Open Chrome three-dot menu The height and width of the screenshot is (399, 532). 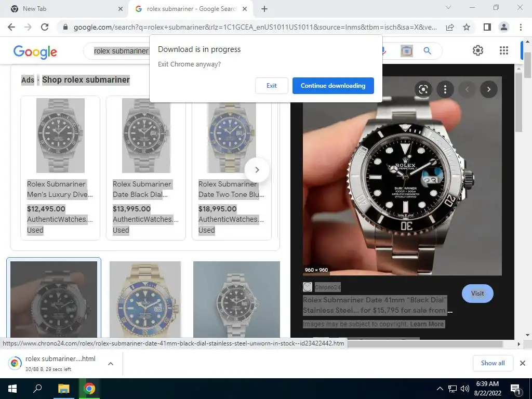click(521, 27)
